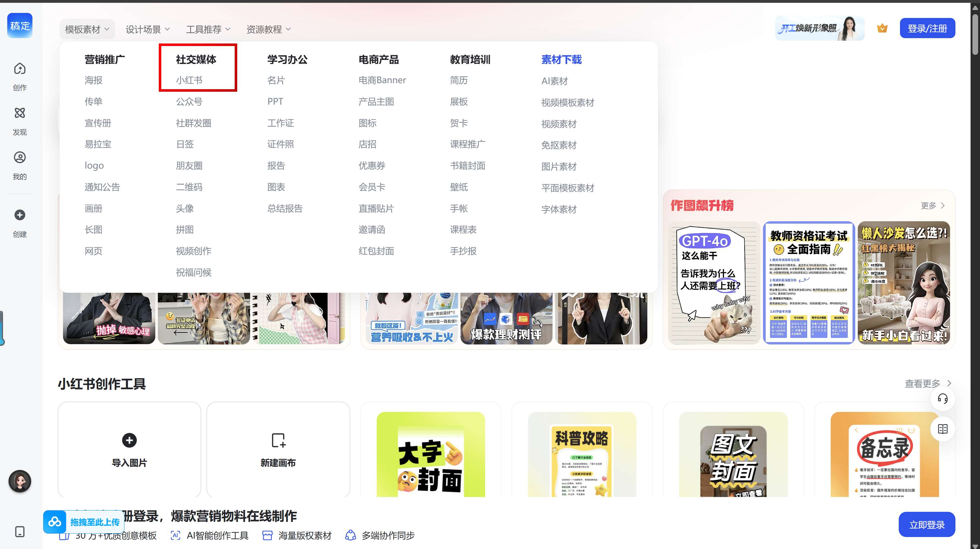The image size is (980, 549).
Task: Click the 登录/注册 button
Action: [927, 29]
